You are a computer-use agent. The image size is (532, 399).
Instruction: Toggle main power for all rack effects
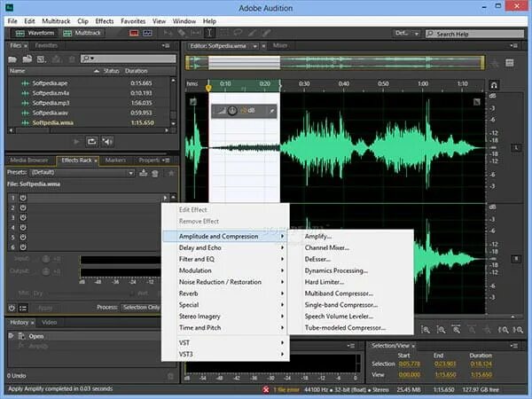(12, 308)
